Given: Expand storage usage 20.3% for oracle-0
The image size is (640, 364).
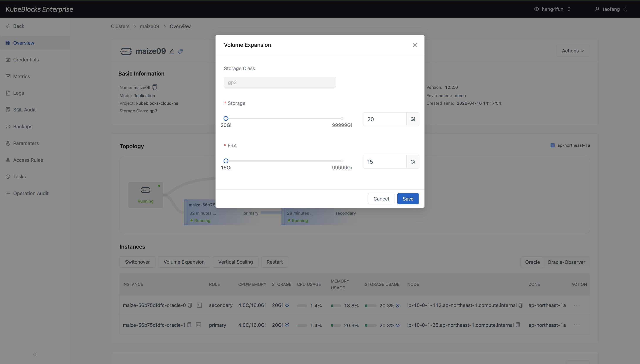Looking at the screenshot, I should [397, 305].
